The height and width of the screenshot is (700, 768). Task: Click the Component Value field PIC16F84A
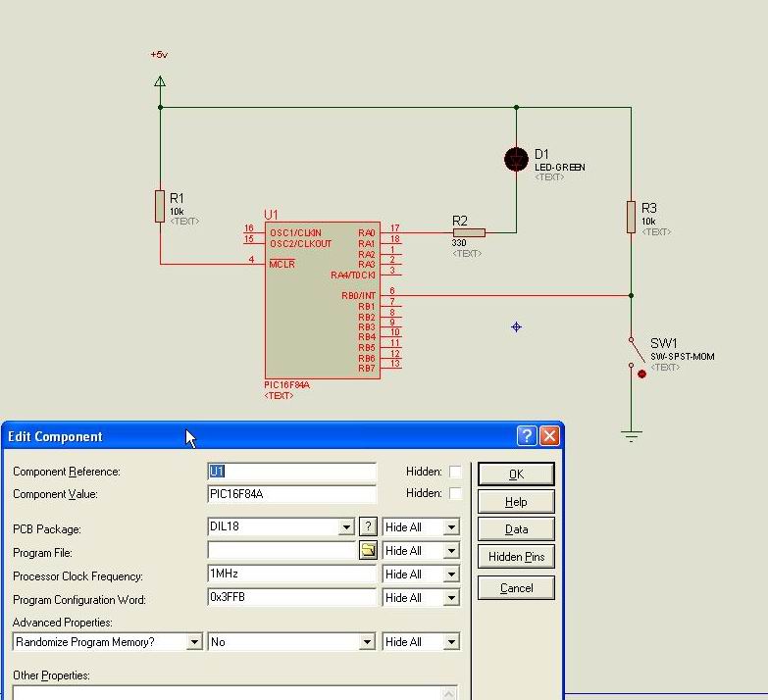point(292,494)
